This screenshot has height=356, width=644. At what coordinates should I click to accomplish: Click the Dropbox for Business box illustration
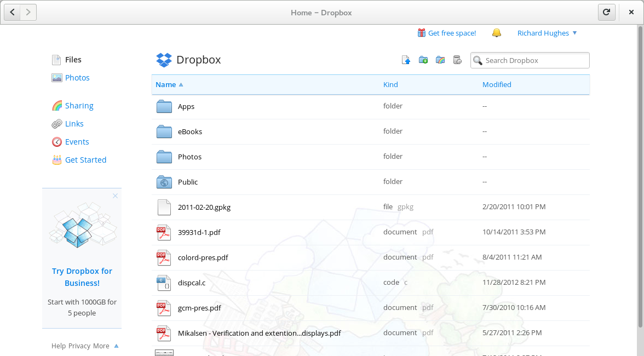pyautogui.click(x=82, y=225)
